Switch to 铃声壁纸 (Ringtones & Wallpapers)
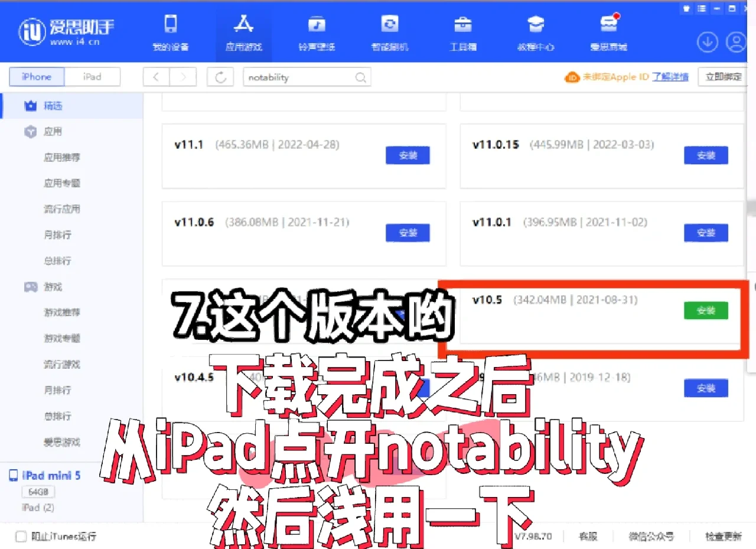The height and width of the screenshot is (549, 756). (317, 31)
